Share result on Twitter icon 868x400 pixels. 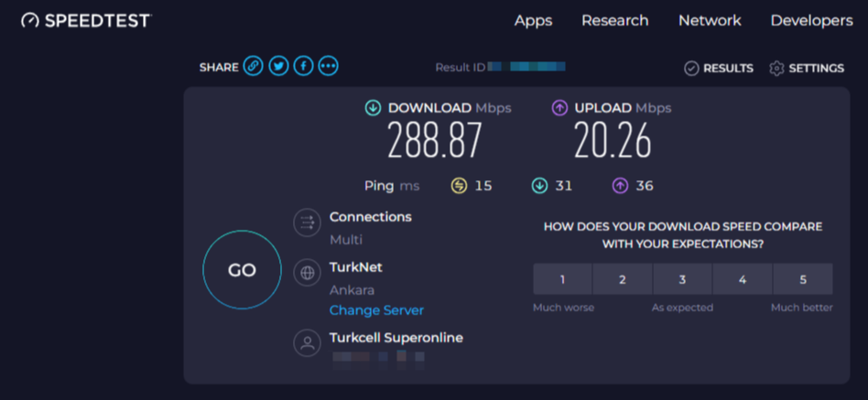pos(278,67)
